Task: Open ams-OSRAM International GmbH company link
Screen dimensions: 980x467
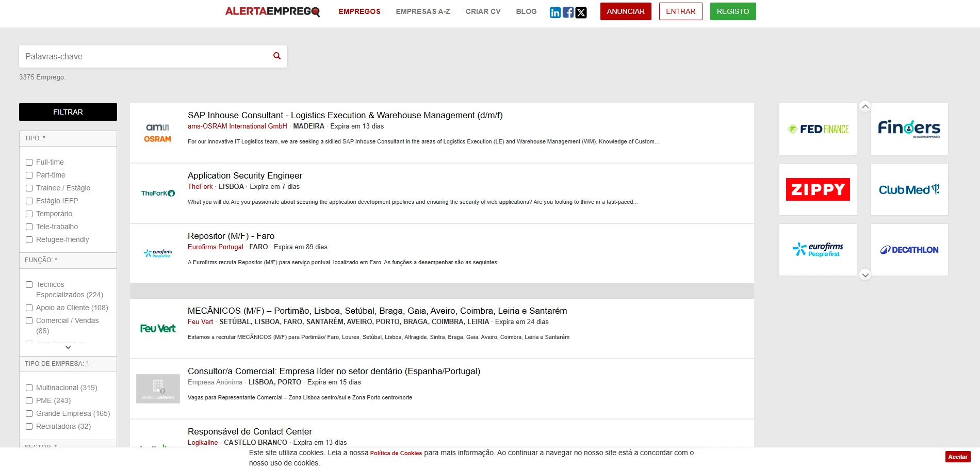Action: click(x=237, y=126)
